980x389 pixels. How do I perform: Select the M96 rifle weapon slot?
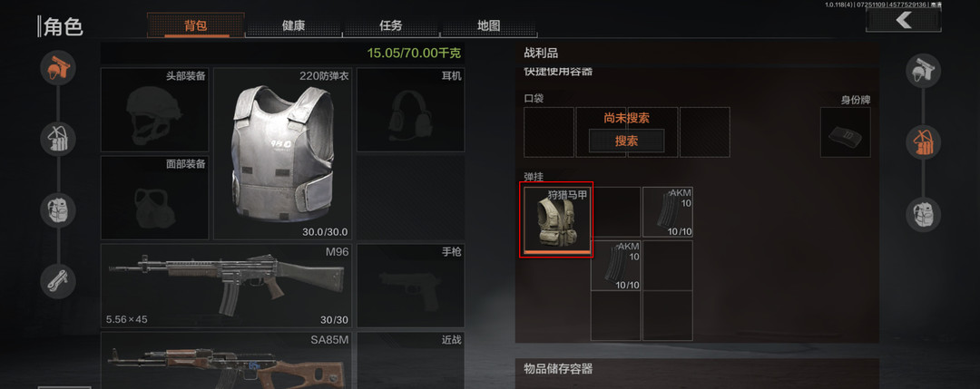[x=226, y=286]
